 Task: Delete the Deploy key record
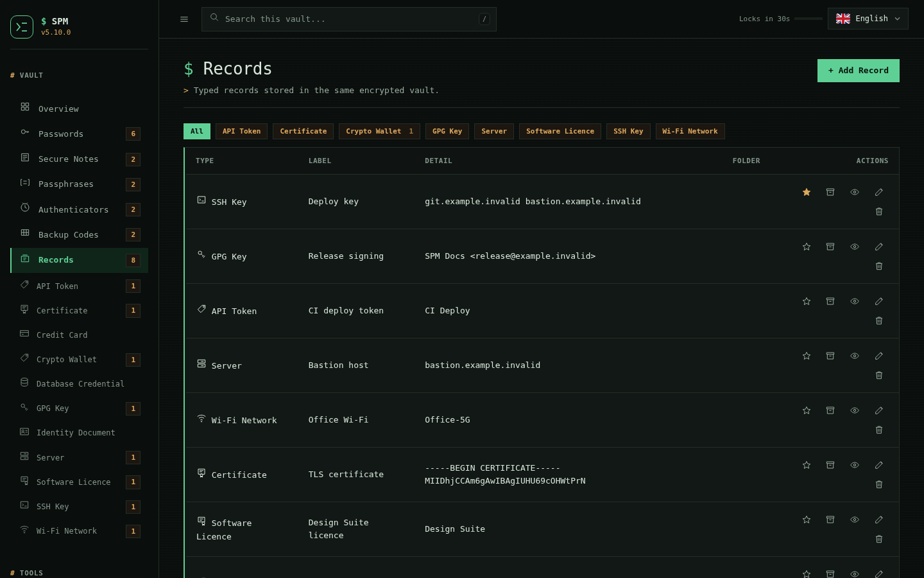tap(879, 211)
